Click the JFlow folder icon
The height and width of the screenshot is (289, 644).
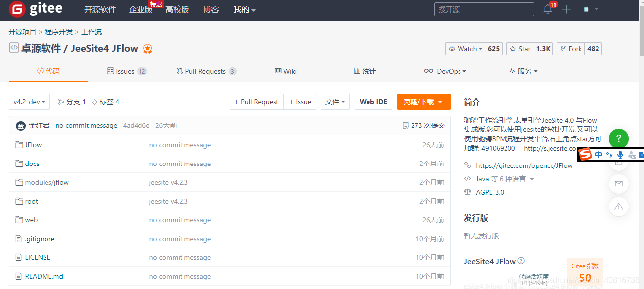point(19,145)
